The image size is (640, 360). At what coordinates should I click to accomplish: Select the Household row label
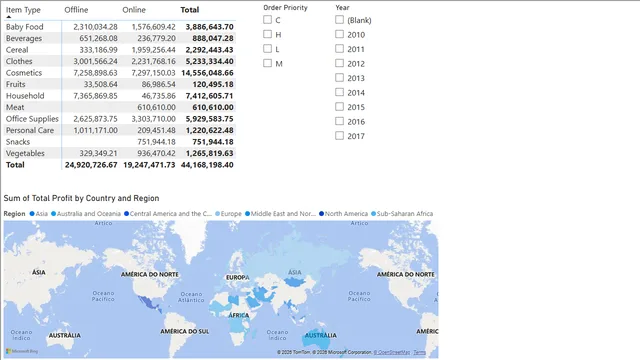click(x=25, y=96)
